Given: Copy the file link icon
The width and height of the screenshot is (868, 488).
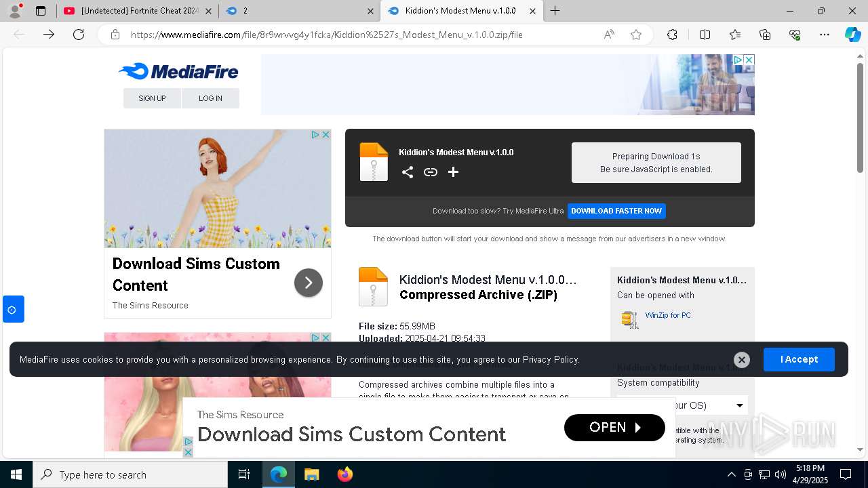Looking at the screenshot, I should [430, 172].
